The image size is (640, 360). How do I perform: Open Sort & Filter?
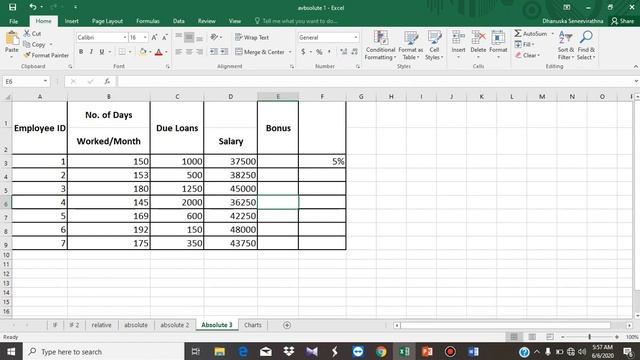[x=566, y=45]
